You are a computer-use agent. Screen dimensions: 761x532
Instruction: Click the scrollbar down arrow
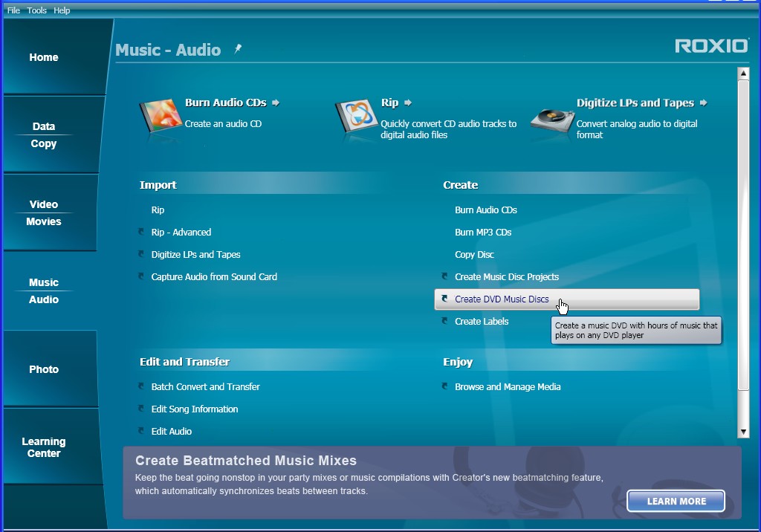[x=743, y=432]
